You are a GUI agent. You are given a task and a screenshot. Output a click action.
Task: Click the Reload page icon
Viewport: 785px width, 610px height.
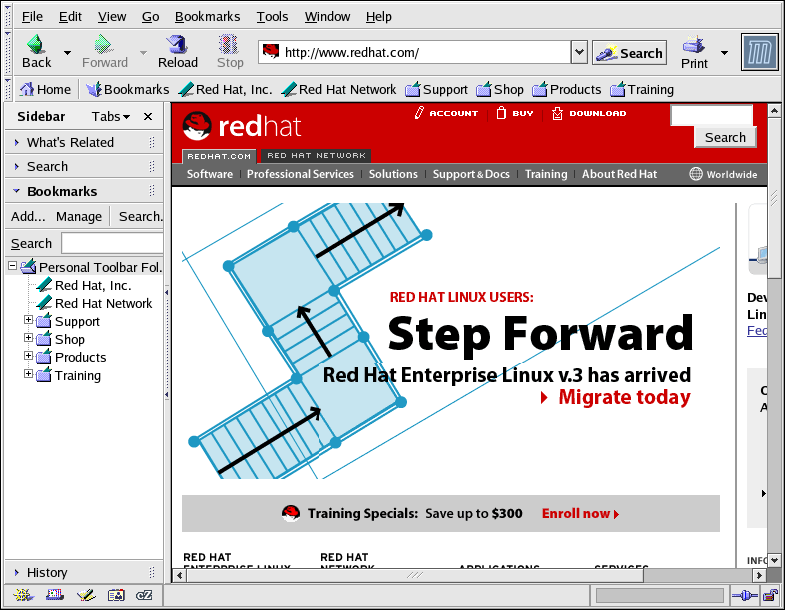click(177, 45)
